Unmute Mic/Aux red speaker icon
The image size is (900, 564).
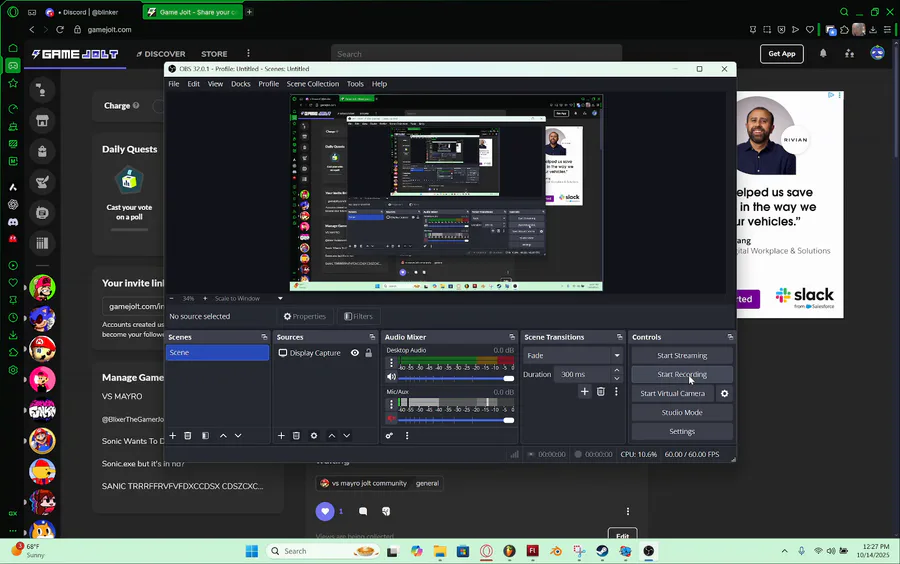pos(391,419)
